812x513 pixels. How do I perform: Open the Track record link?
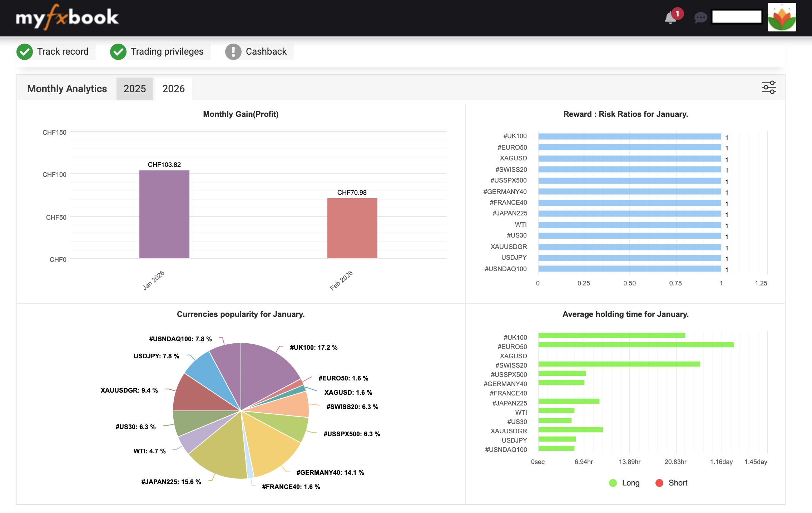pos(63,51)
